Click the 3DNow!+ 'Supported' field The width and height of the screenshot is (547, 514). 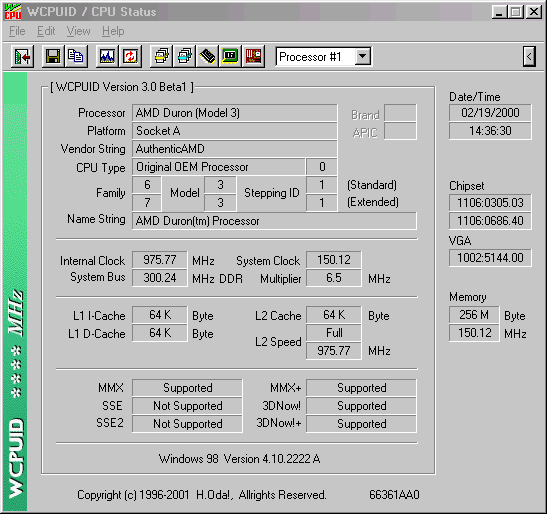pos(361,424)
